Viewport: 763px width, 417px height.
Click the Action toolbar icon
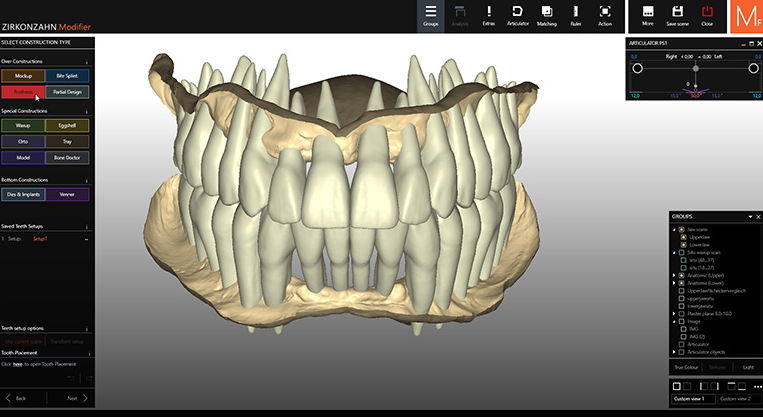[605, 14]
